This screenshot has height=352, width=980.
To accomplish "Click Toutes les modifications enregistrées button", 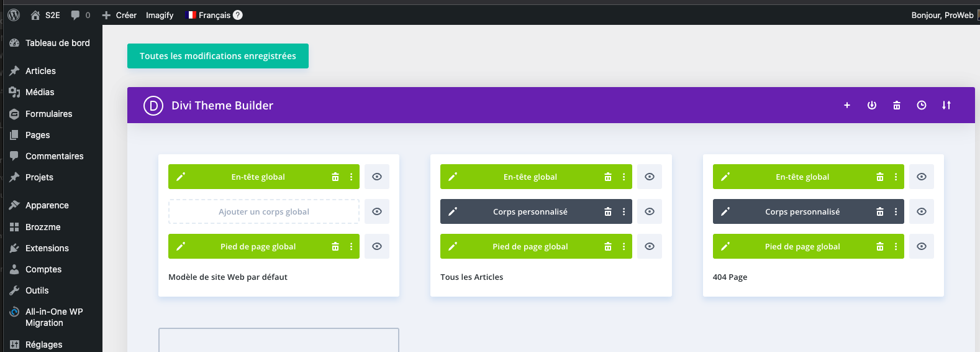I will (x=218, y=56).
